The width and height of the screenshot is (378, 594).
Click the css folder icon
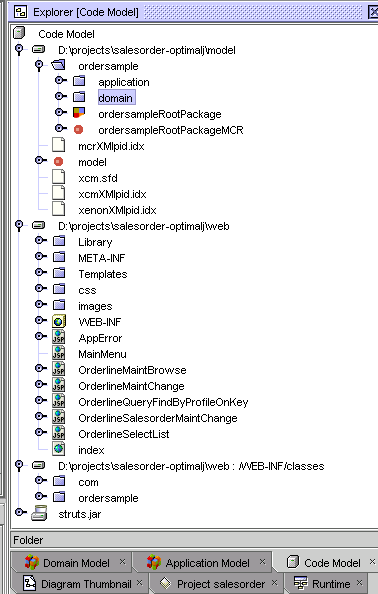point(59,289)
